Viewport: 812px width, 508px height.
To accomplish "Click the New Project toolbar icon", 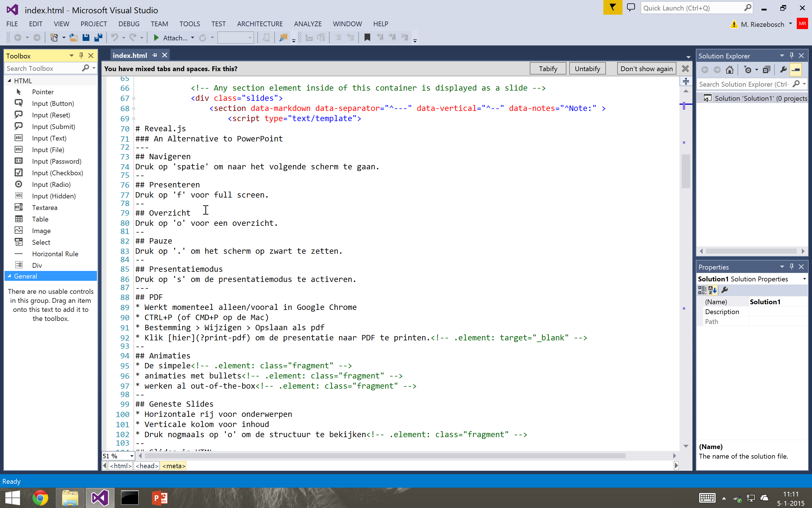I will pos(54,38).
